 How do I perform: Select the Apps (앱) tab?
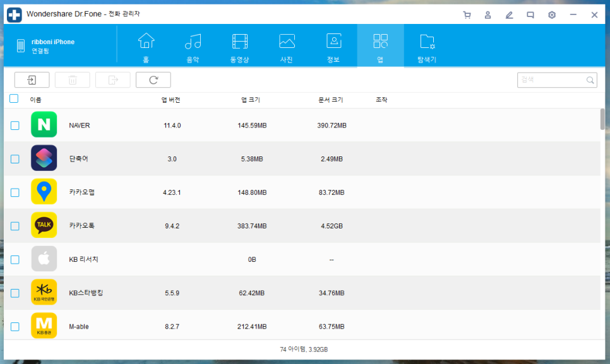(381, 46)
